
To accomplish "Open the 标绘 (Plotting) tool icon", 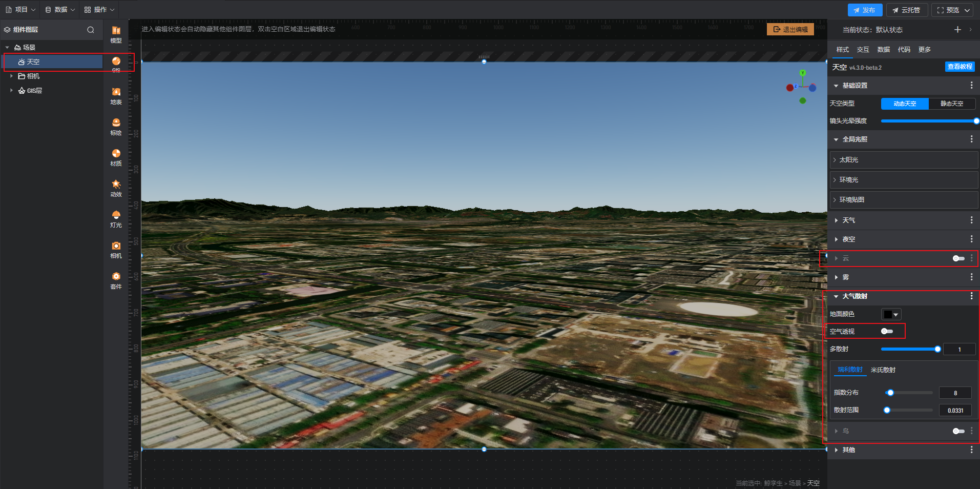I will (116, 126).
